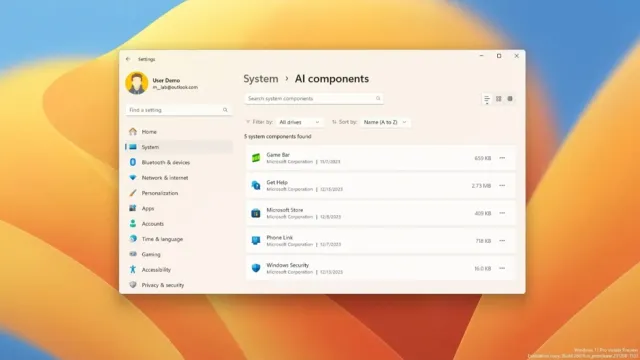Open more options for Get Help
The height and width of the screenshot is (360, 640).
coord(502,186)
